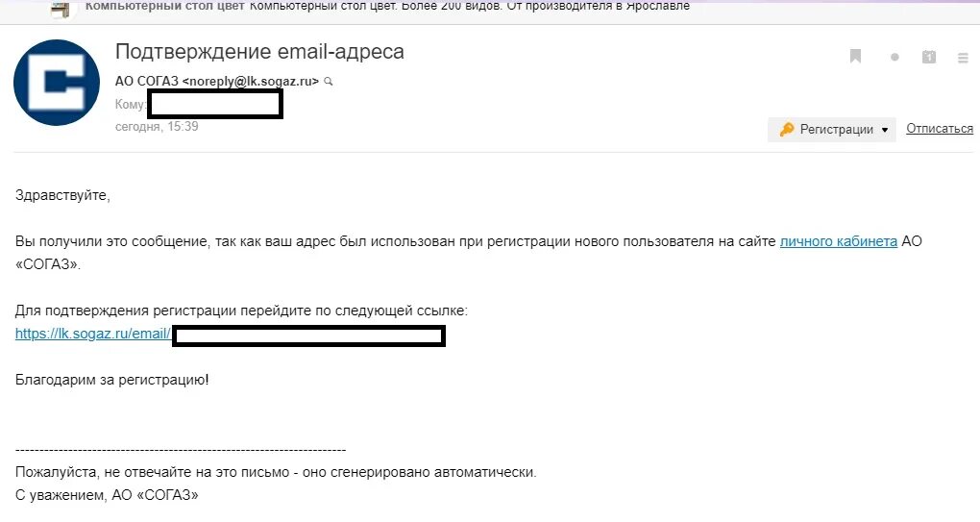The width and height of the screenshot is (980, 522).
Task: Open the computer desk ad thumbnail
Action: point(60,9)
